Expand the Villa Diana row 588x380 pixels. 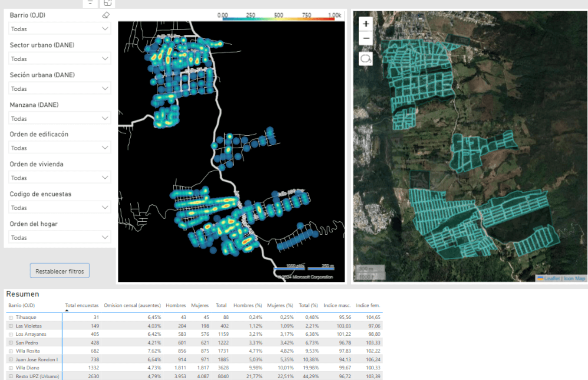pyautogui.click(x=11, y=368)
